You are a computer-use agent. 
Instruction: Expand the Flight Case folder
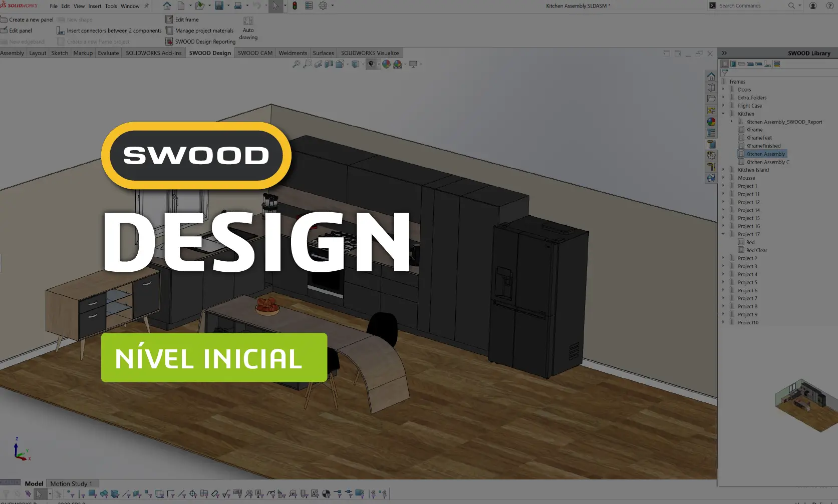click(723, 106)
